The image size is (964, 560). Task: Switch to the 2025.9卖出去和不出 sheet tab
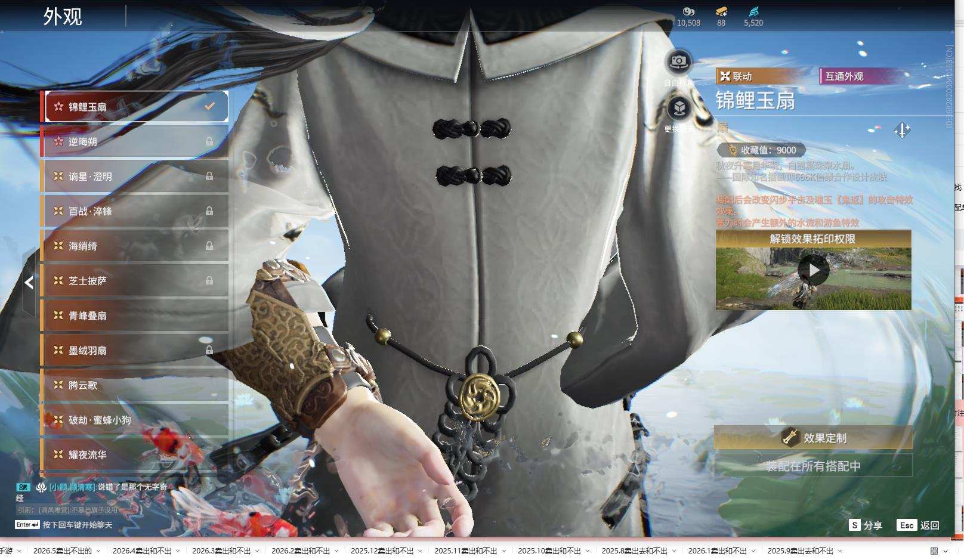click(801, 551)
